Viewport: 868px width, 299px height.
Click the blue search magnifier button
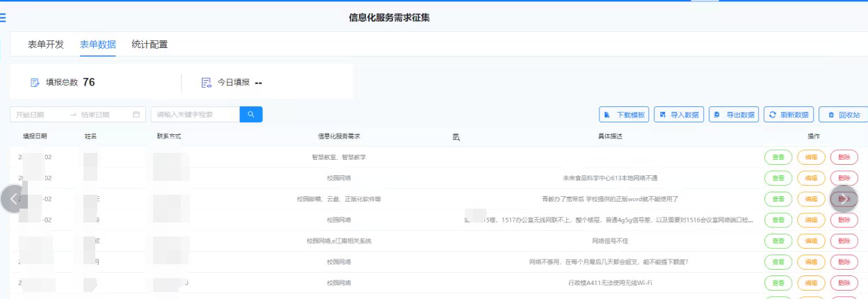click(x=251, y=114)
